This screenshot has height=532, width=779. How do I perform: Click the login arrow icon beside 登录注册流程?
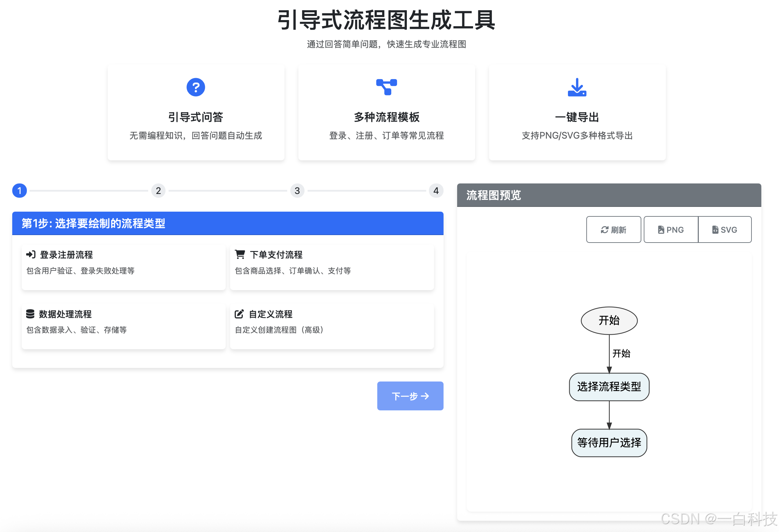pos(31,254)
